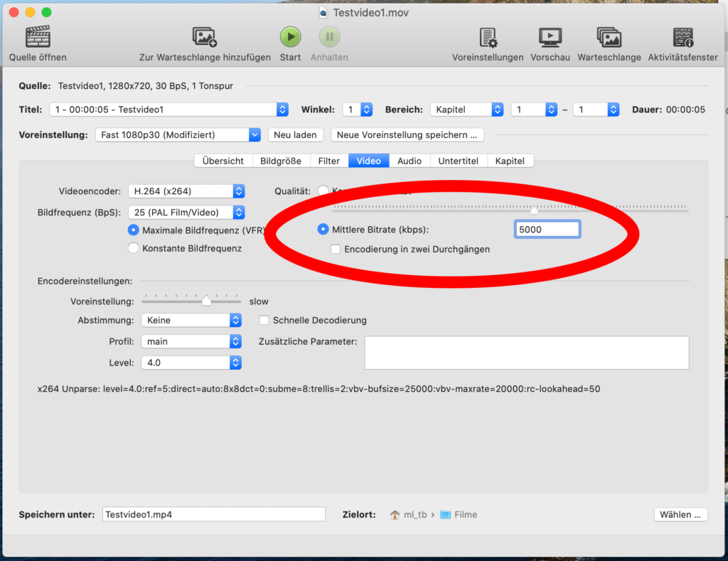Click the Wählen destination button
Viewport: 728px width, 561px height.
coord(680,515)
